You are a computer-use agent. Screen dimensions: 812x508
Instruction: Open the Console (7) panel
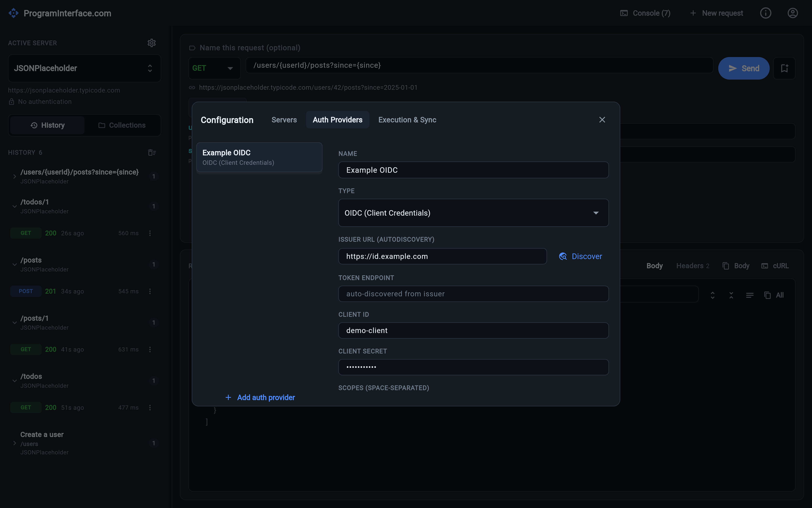(645, 13)
